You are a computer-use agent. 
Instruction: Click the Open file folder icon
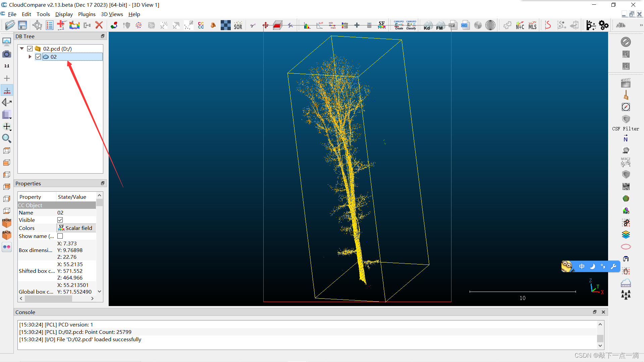pyautogui.click(x=10, y=25)
